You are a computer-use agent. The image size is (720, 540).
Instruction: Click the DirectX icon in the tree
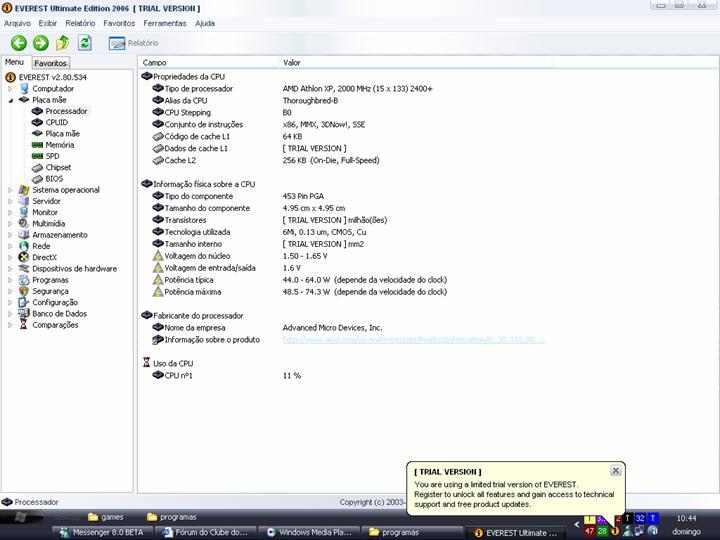(24, 257)
